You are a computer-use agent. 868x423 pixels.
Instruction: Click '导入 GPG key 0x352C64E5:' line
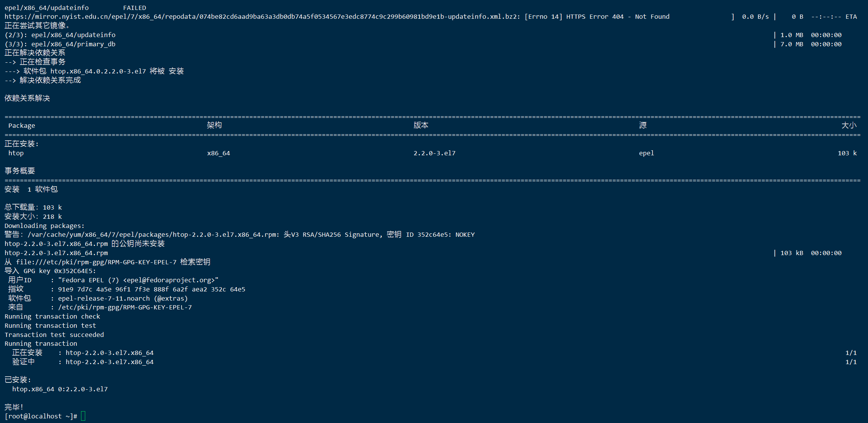[x=50, y=271]
